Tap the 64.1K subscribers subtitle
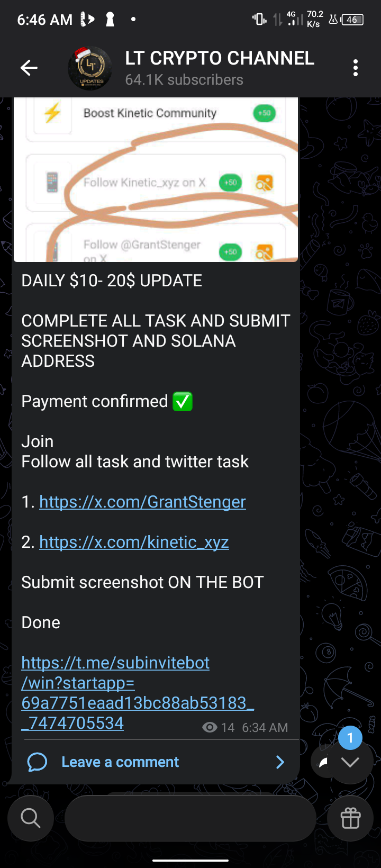 tap(184, 80)
